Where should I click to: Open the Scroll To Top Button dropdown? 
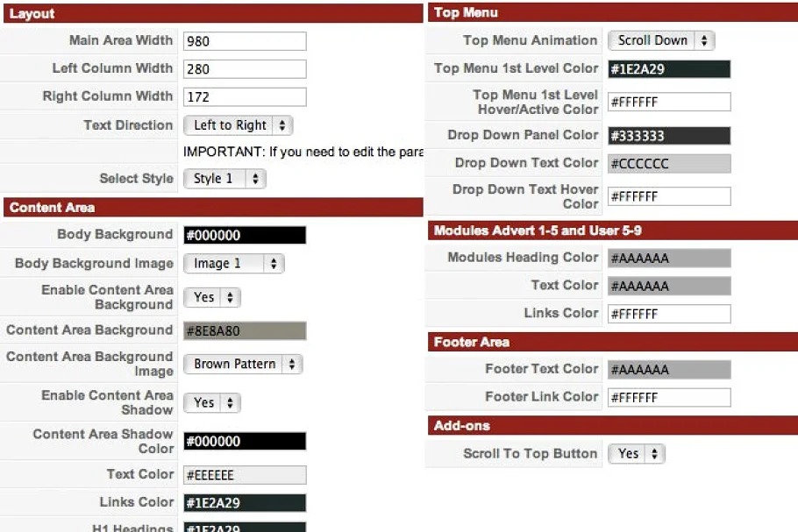636,454
